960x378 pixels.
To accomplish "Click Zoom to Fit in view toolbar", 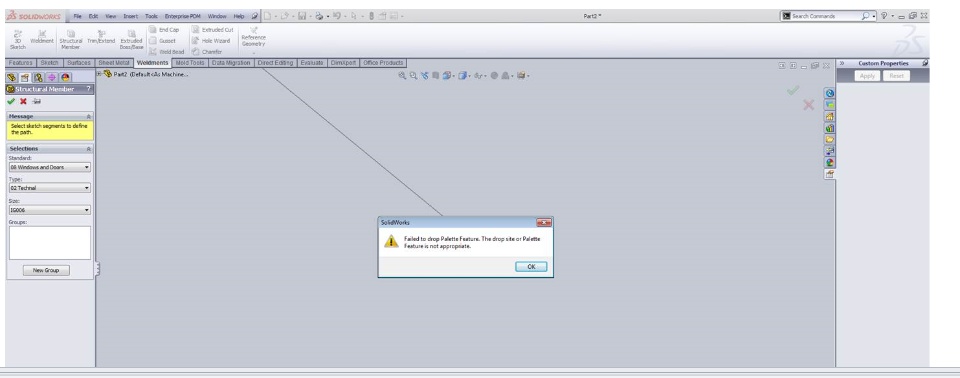I will [402, 76].
